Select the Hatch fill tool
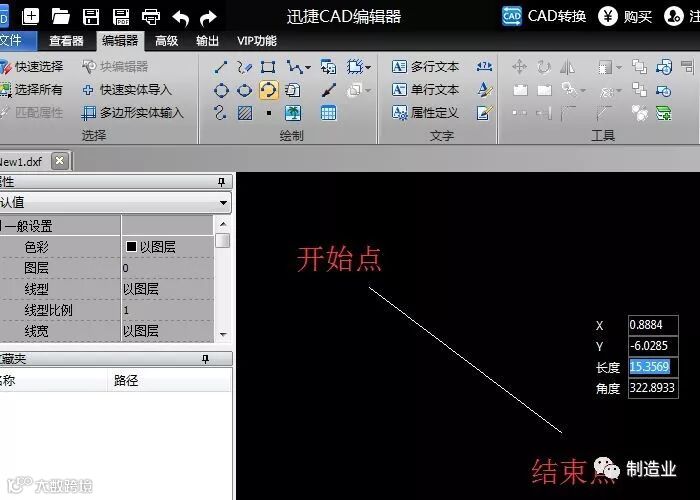700x500 pixels. tap(245, 113)
